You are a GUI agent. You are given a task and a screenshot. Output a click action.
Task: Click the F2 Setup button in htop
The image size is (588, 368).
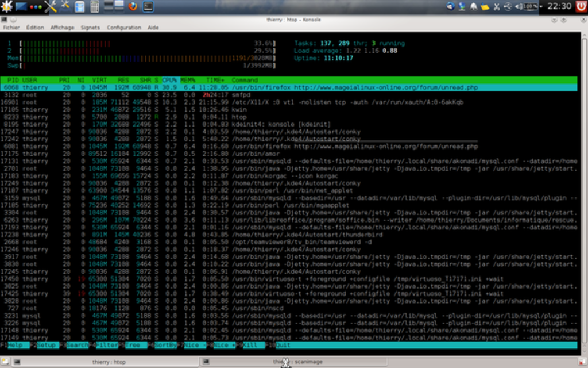tap(44, 345)
